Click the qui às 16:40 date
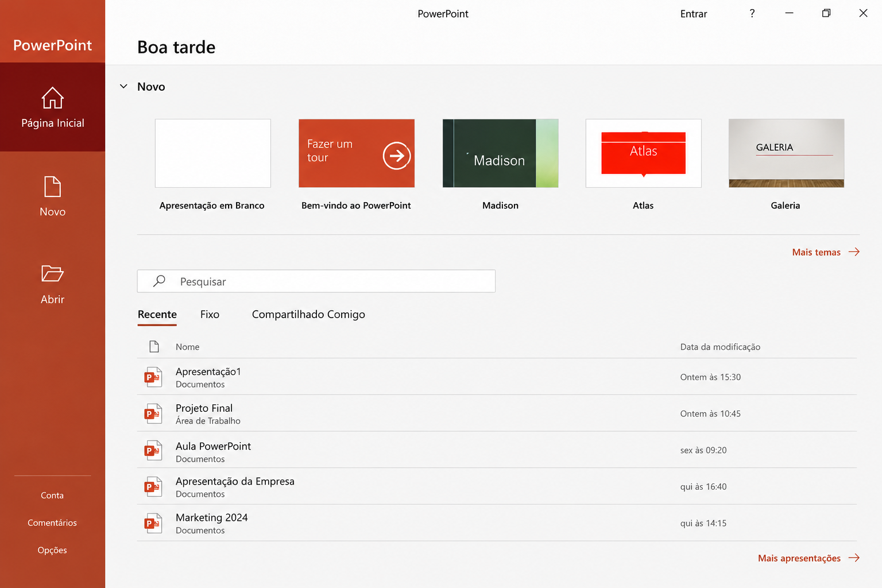 tap(703, 487)
